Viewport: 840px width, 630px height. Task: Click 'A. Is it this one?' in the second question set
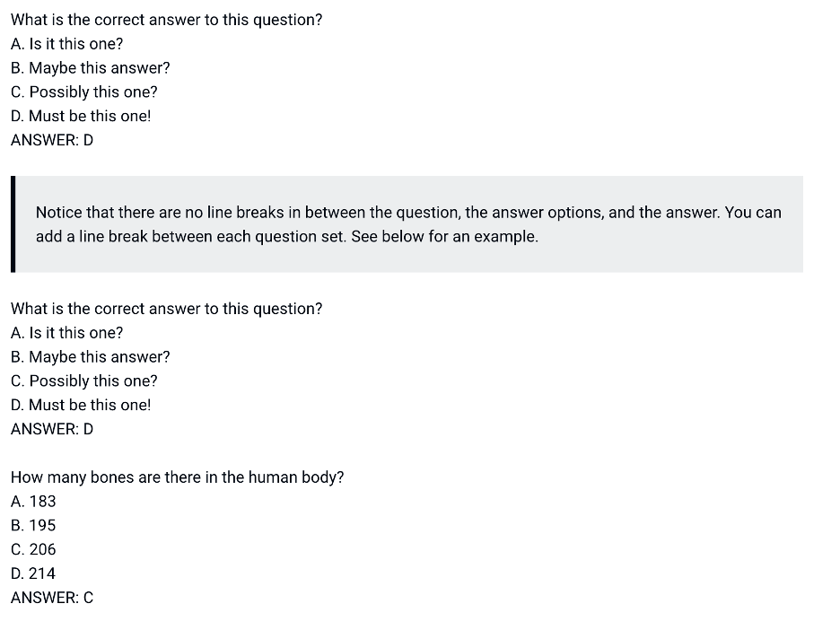[67, 333]
